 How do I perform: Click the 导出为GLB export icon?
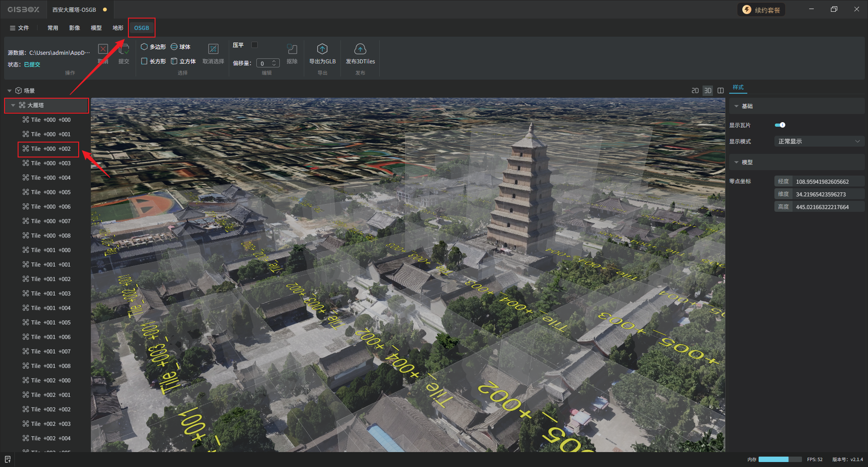coord(322,49)
